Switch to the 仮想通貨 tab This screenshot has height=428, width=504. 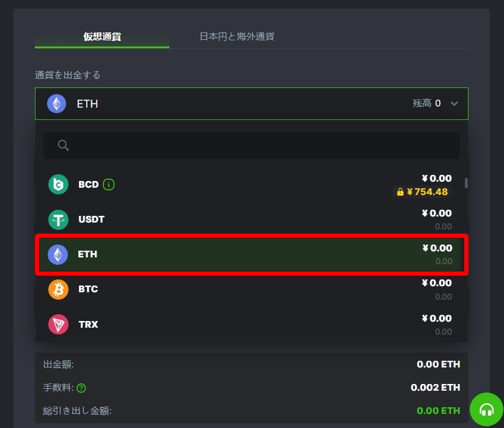click(x=102, y=37)
